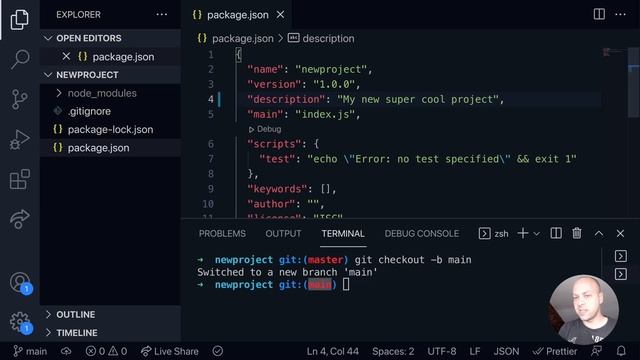Image resolution: width=640 pixels, height=360 pixels.
Task: Click the "newproject" name value
Action: coord(331,69)
